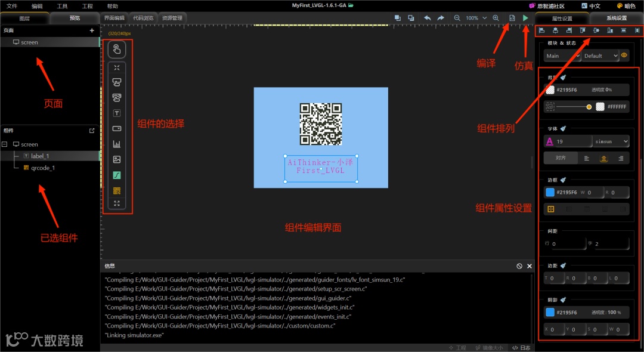Switch interface theme via 暗色 toggle
The image size is (644, 352).
(x=627, y=5)
